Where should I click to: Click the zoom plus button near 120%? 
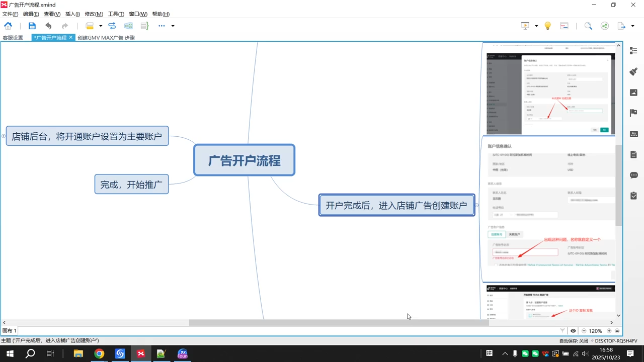coord(609,330)
